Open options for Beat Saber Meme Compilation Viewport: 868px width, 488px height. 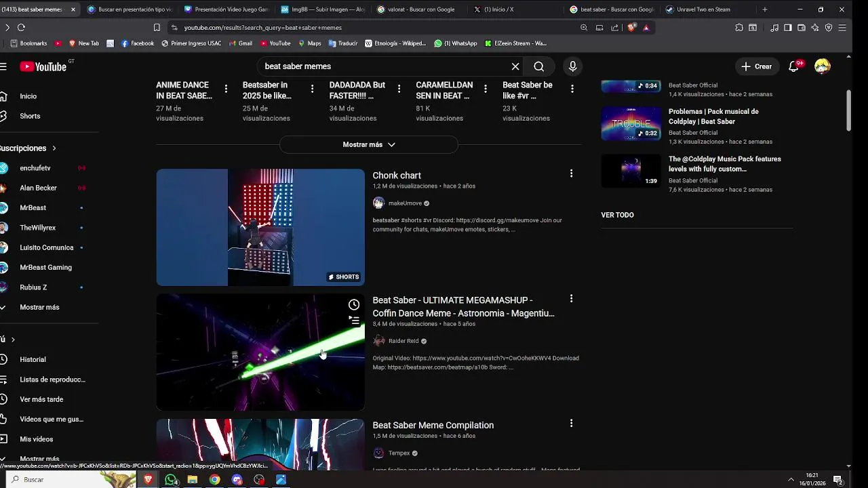point(571,423)
